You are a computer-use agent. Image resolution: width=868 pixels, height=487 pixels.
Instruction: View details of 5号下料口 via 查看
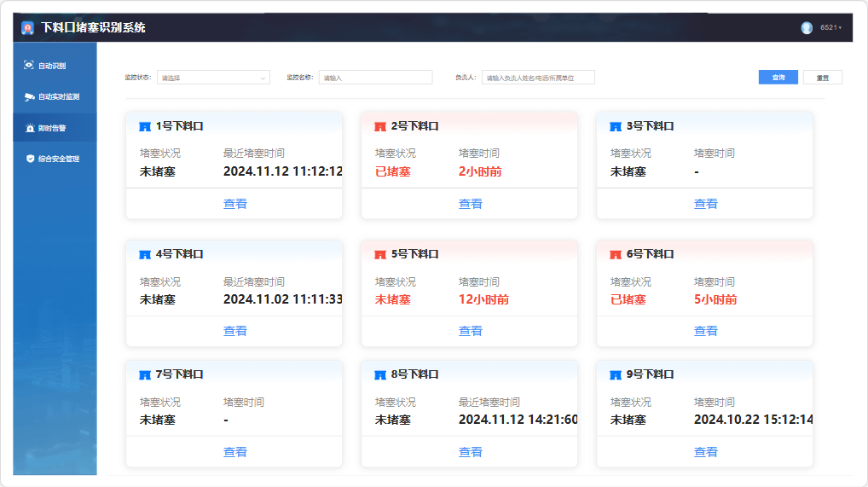[470, 331]
